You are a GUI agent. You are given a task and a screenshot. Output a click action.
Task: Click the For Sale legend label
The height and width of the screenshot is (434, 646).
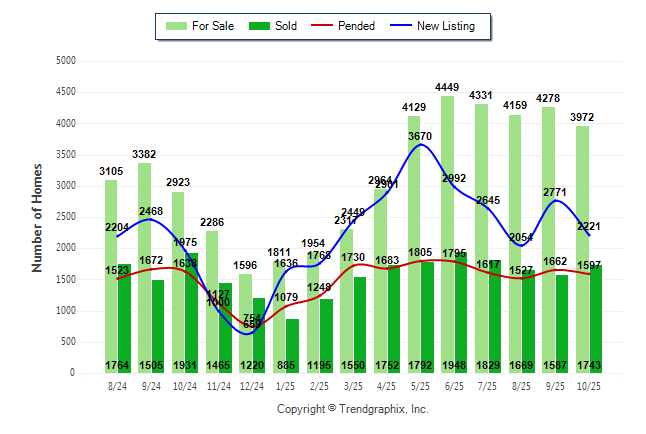point(212,26)
